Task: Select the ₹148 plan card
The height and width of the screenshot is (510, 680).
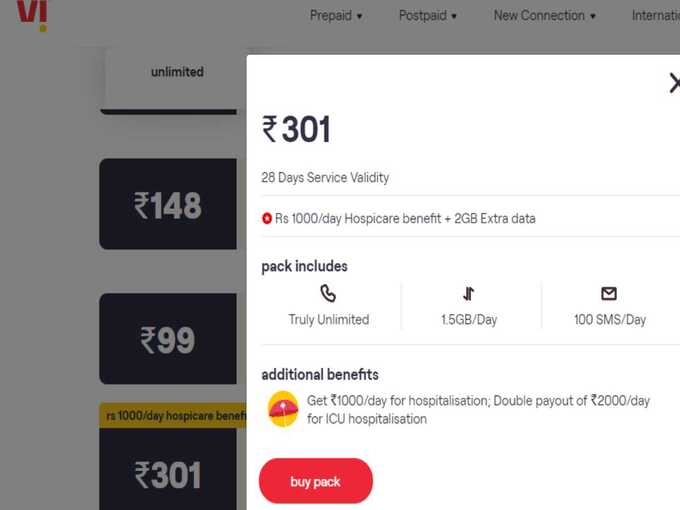Action: 168,204
